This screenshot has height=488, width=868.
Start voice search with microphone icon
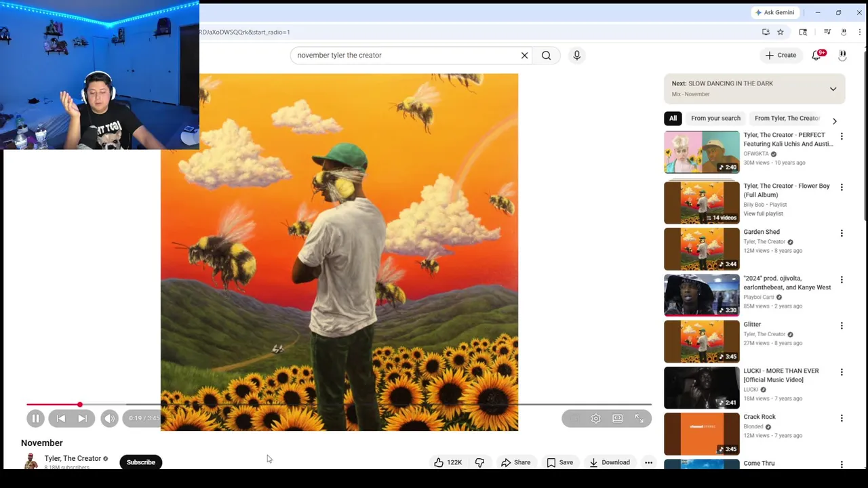click(576, 56)
